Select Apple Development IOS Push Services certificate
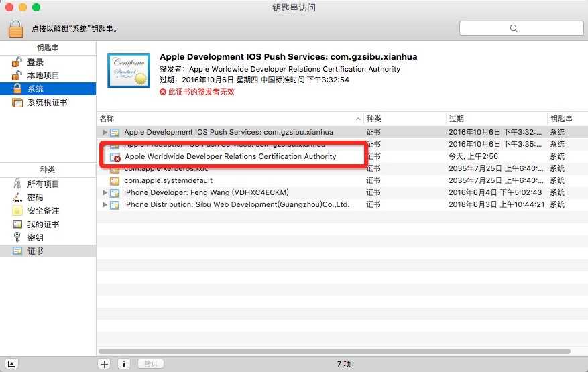 point(342,132)
